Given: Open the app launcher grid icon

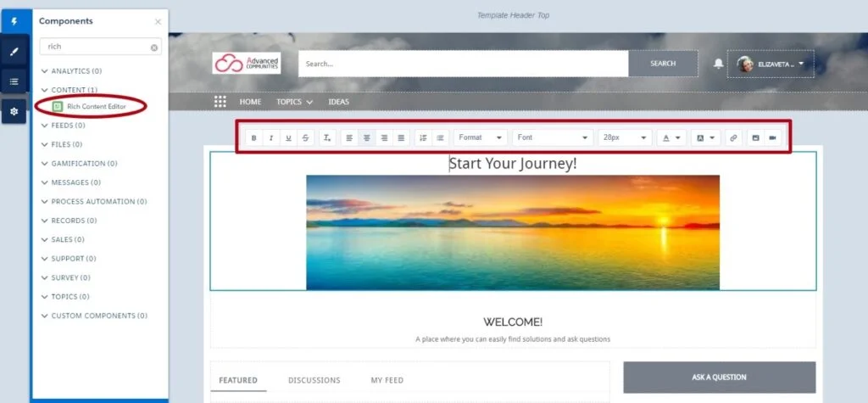Looking at the screenshot, I should (220, 102).
